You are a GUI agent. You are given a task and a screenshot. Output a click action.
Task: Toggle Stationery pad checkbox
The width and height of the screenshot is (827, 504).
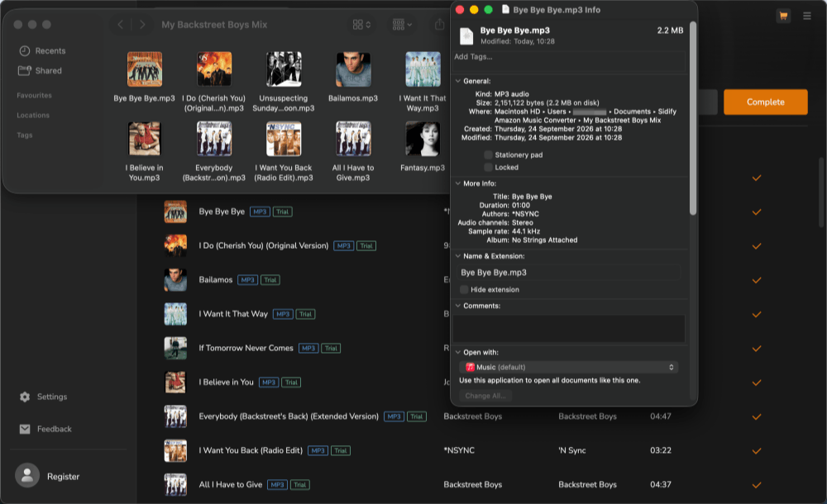[489, 155]
